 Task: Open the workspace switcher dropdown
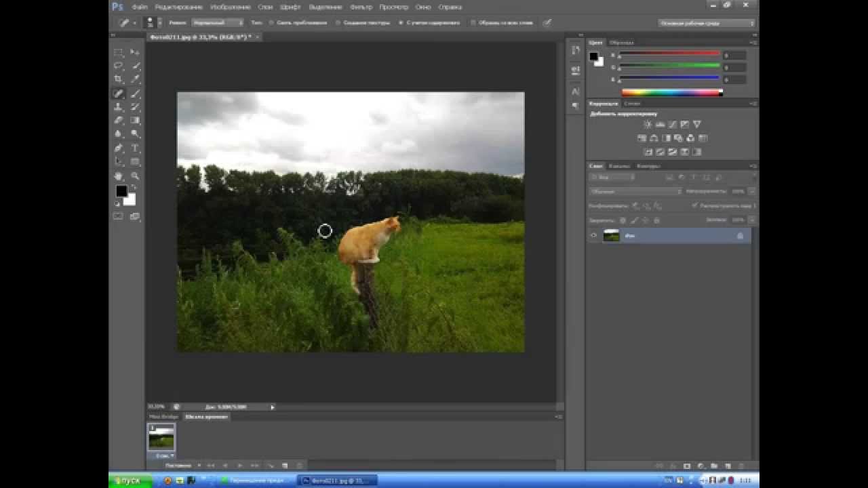[707, 23]
